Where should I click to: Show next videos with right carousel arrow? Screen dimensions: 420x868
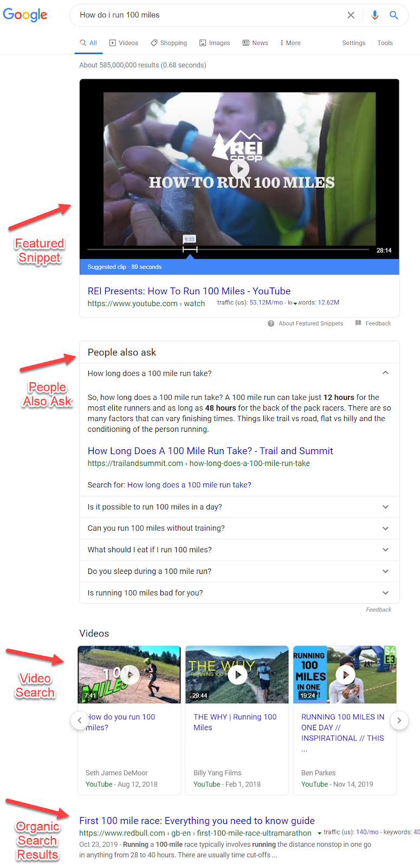399,720
